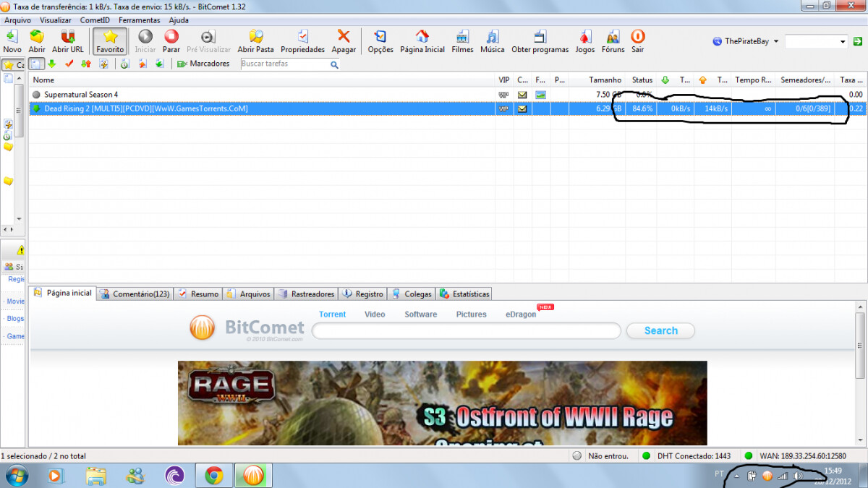Open the torrent search combo box dropdown

843,42
